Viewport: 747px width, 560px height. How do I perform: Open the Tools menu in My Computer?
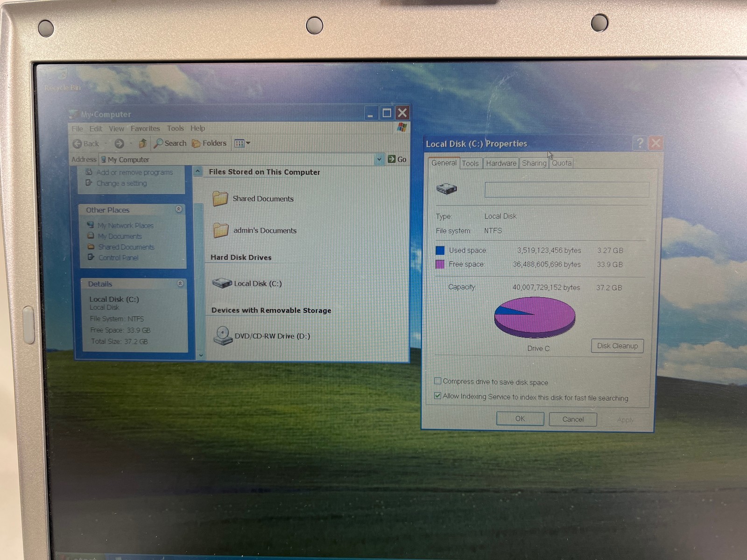click(x=176, y=128)
